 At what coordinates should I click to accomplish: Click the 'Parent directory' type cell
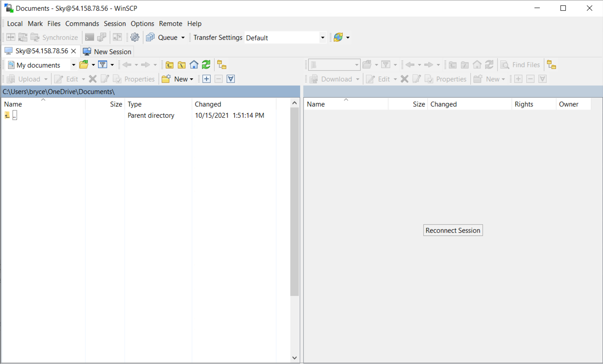point(151,115)
